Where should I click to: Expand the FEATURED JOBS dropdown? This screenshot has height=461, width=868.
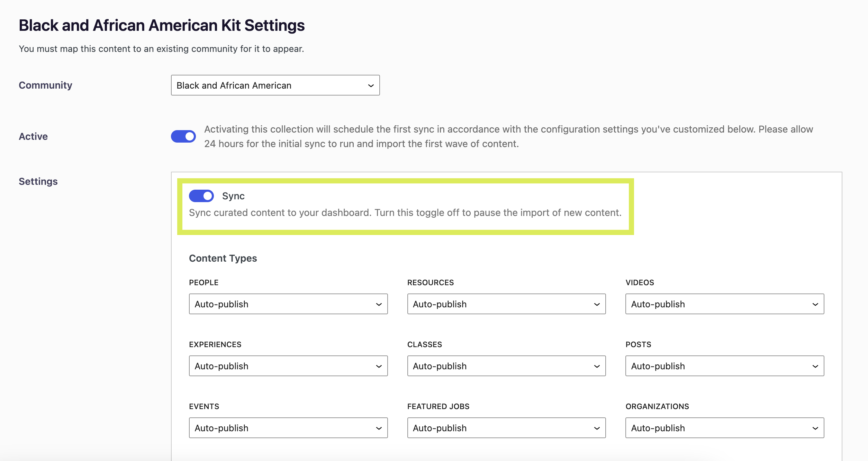506,428
